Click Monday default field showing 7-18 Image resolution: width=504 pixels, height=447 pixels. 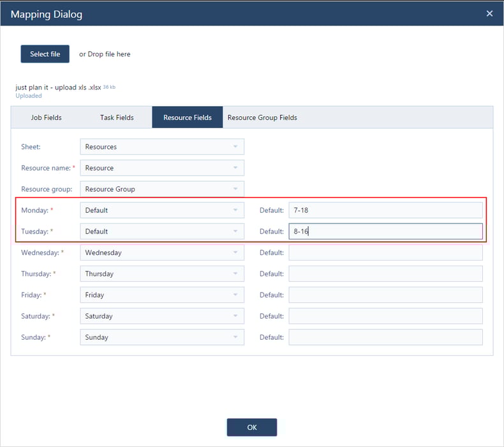385,210
